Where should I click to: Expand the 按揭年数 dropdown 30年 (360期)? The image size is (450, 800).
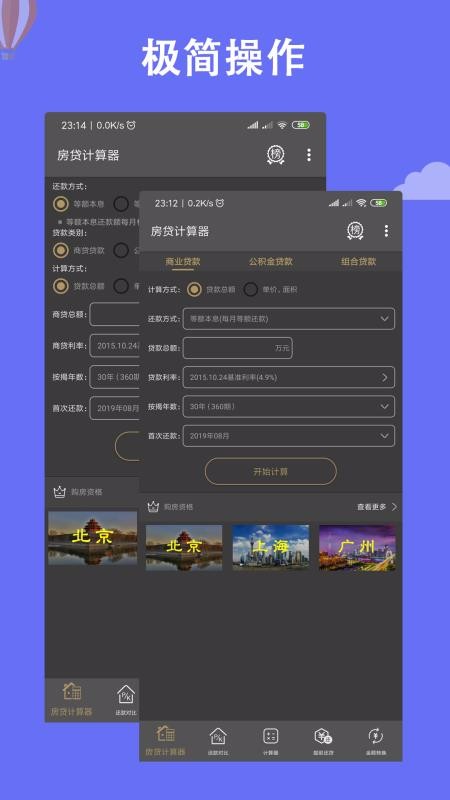click(x=289, y=407)
